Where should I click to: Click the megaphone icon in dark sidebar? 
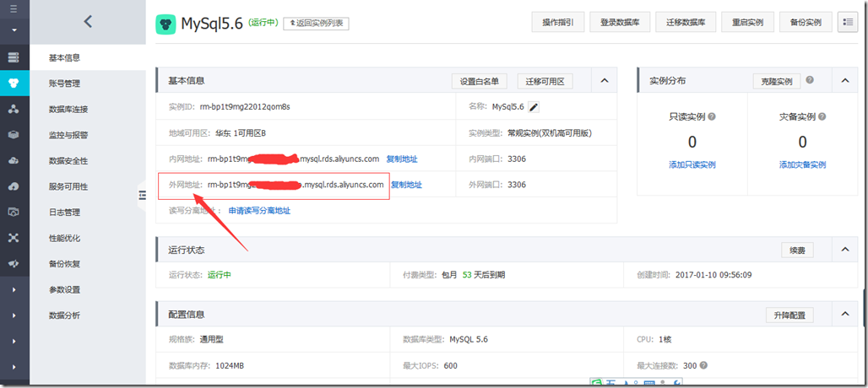point(14,264)
